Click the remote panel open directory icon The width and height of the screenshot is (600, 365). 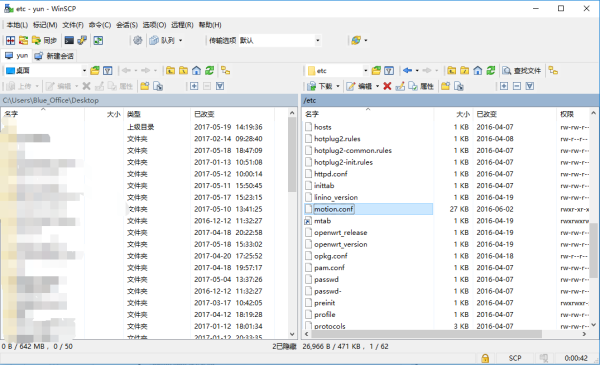377,70
